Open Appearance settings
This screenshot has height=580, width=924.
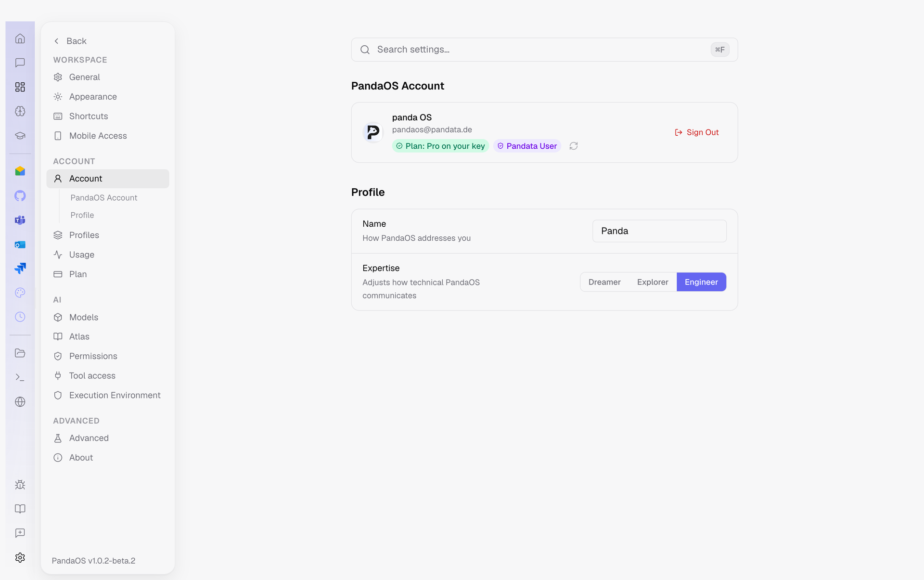coord(108,97)
